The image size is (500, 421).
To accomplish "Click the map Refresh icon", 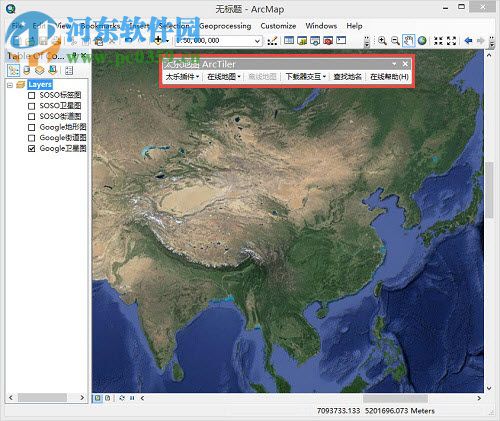I will pos(122,398).
